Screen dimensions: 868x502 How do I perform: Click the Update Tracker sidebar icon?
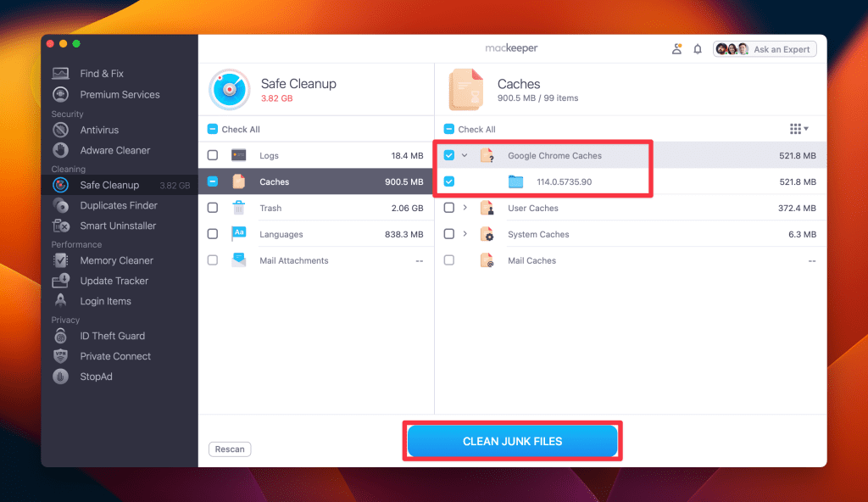click(x=60, y=281)
